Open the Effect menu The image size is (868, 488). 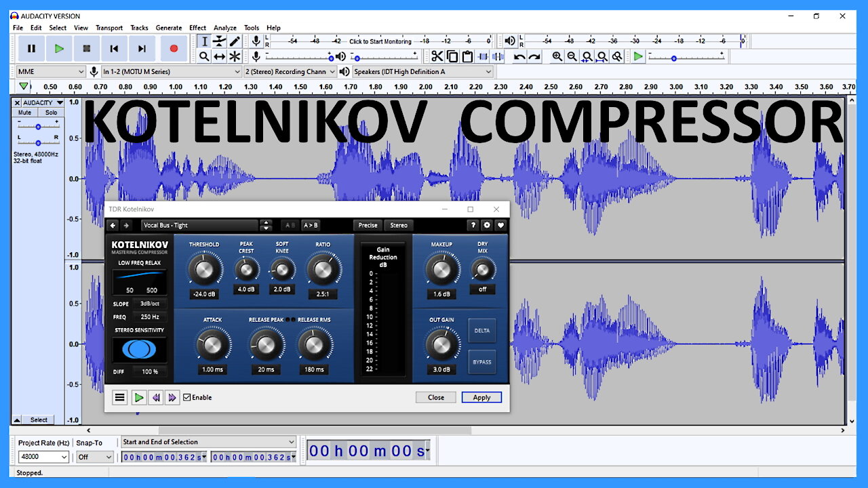[197, 28]
